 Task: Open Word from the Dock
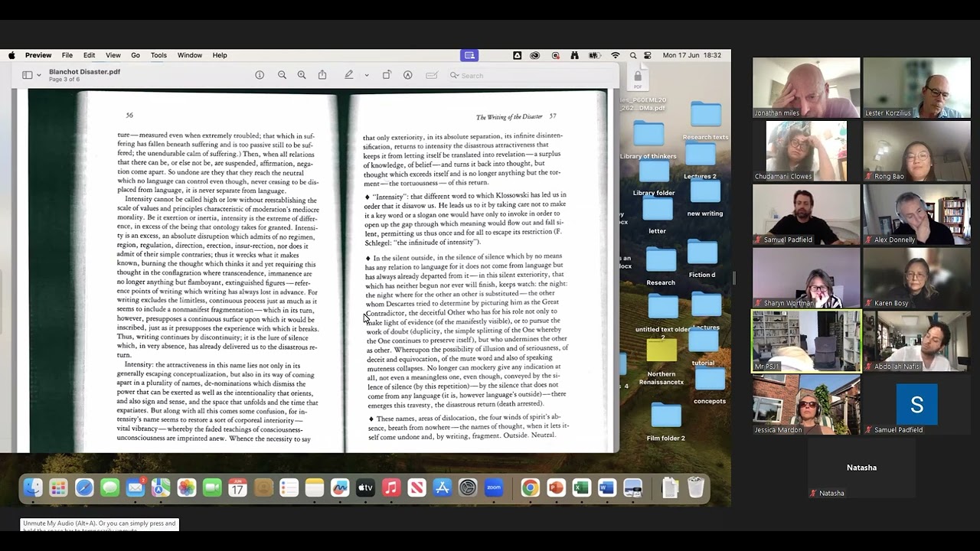[607, 487]
